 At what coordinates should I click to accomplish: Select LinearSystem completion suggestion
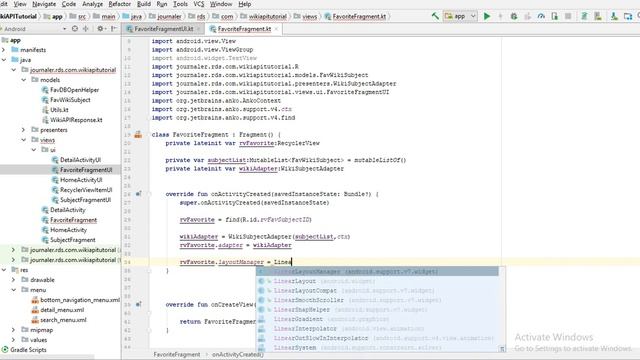coord(377,348)
